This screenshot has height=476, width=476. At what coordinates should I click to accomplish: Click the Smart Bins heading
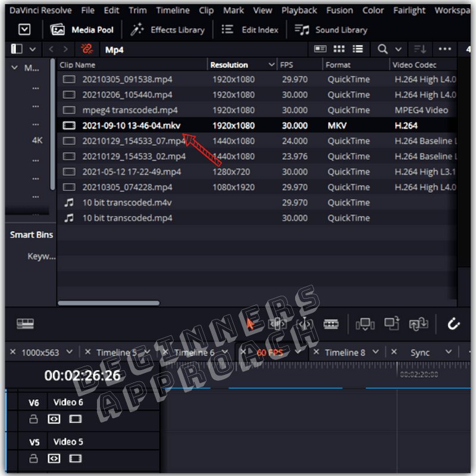[x=30, y=234]
